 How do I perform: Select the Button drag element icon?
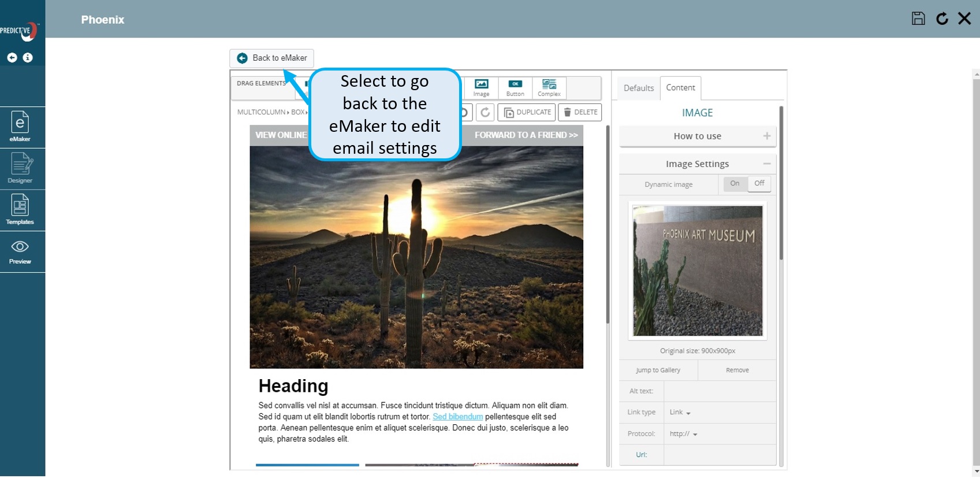515,88
